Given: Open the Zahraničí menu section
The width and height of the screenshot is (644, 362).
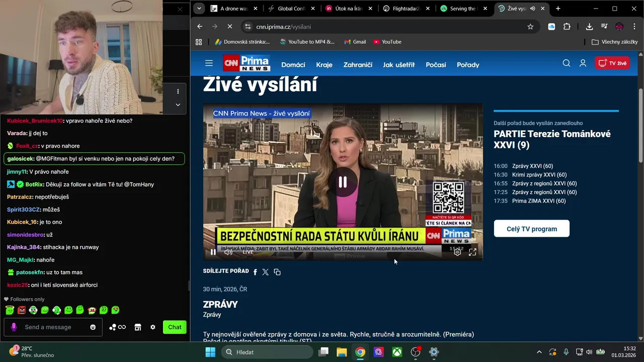Looking at the screenshot, I should [358, 65].
